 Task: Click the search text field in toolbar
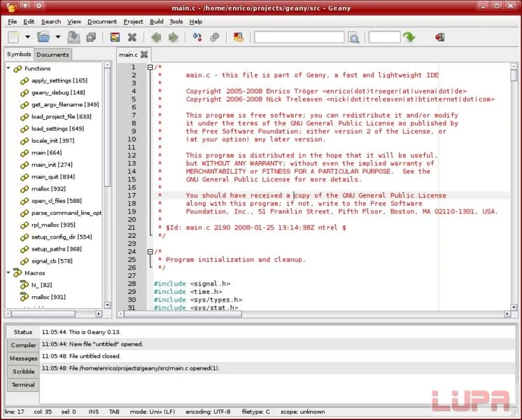coord(299,37)
